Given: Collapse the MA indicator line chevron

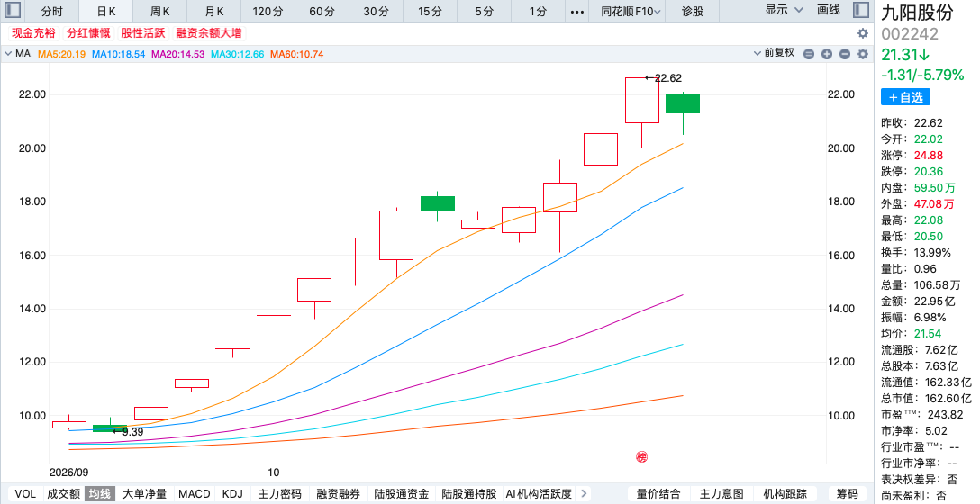Looking at the screenshot, I should coord(8,54).
